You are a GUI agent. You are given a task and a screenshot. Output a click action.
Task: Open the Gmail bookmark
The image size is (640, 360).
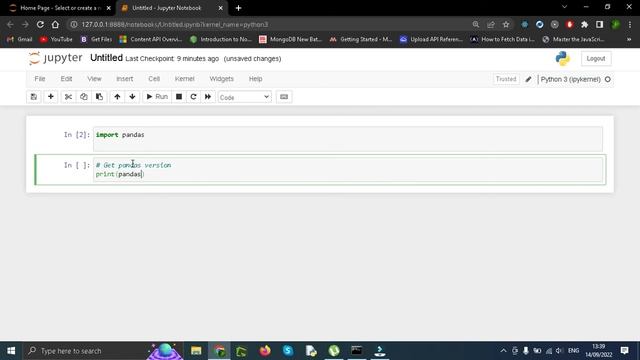(20, 39)
